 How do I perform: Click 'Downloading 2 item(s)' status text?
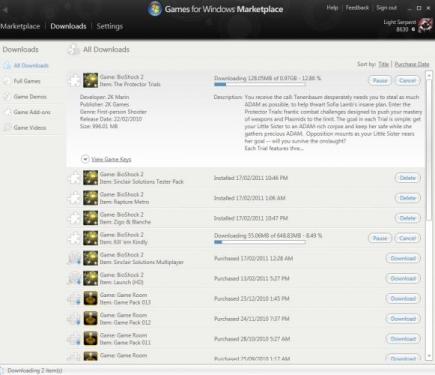[x=35, y=371]
